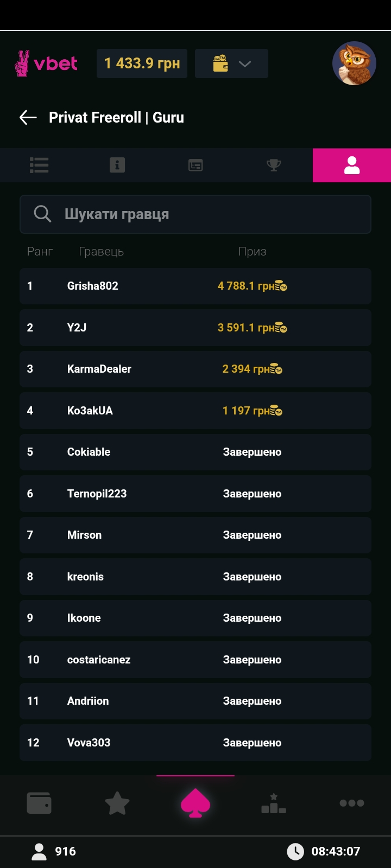391x868 pixels.
Task: Select player Grisha802 row
Action: [x=195, y=286]
